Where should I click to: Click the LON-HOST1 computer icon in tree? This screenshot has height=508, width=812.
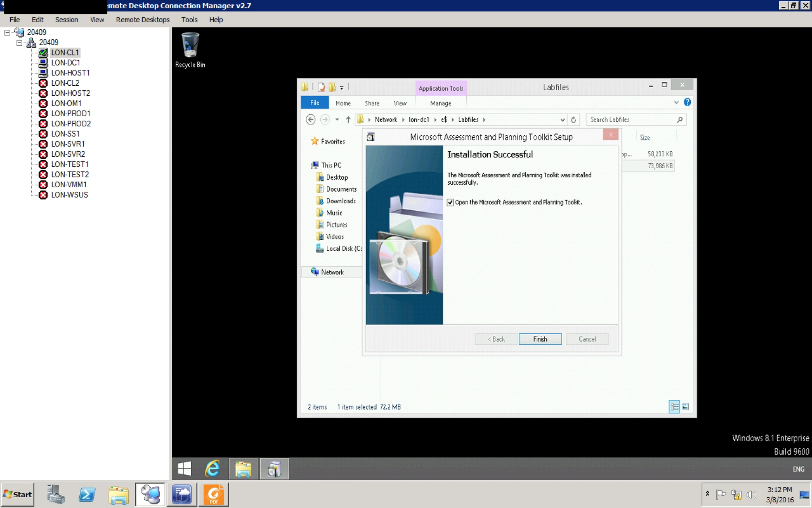[43, 73]
